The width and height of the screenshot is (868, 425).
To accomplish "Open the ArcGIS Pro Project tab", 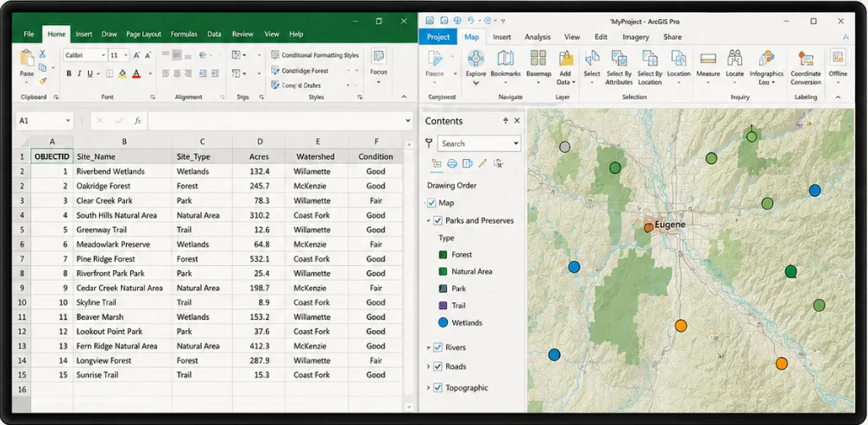I will [437, 37].
